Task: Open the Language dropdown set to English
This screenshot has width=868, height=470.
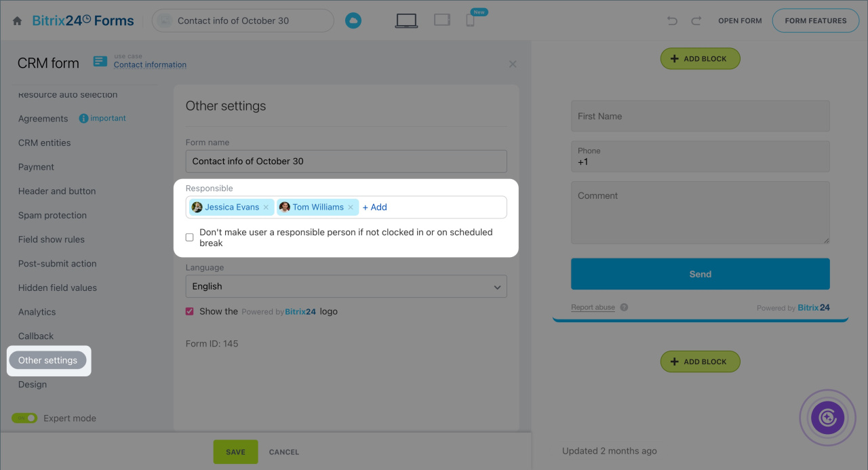Action: tap(346, 287)
